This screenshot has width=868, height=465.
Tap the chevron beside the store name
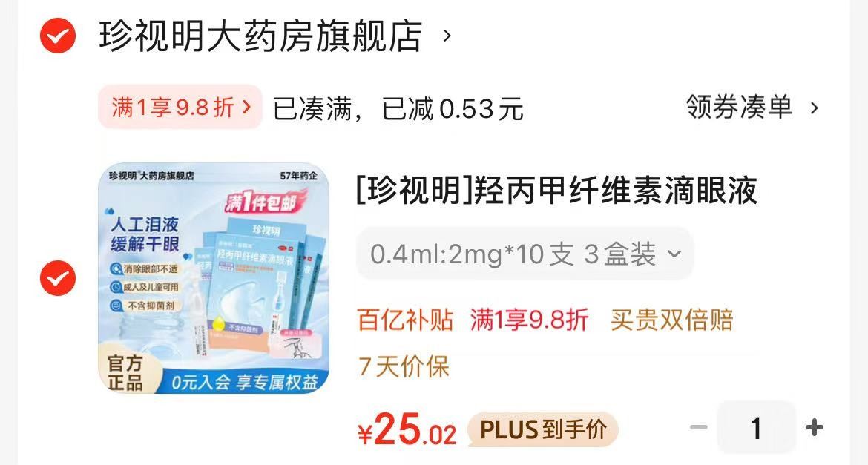click(x=447, y=36)
